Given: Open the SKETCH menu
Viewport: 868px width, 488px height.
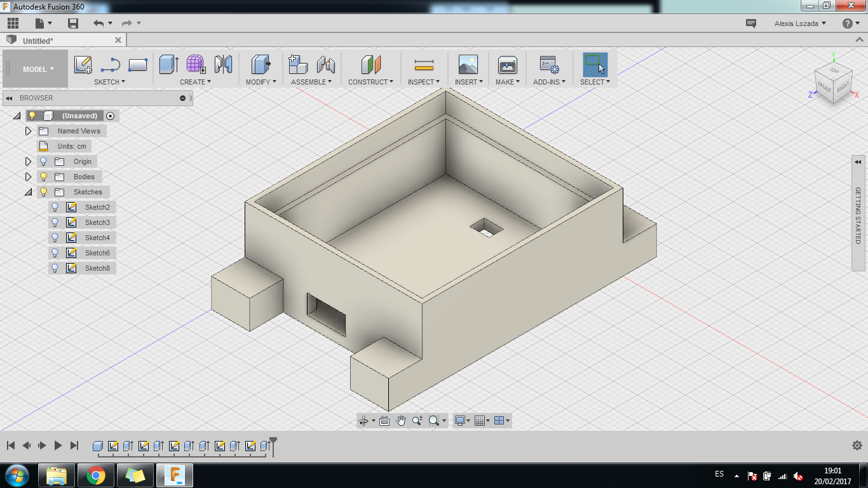Looking at the screenshot, I should (109, 82).
